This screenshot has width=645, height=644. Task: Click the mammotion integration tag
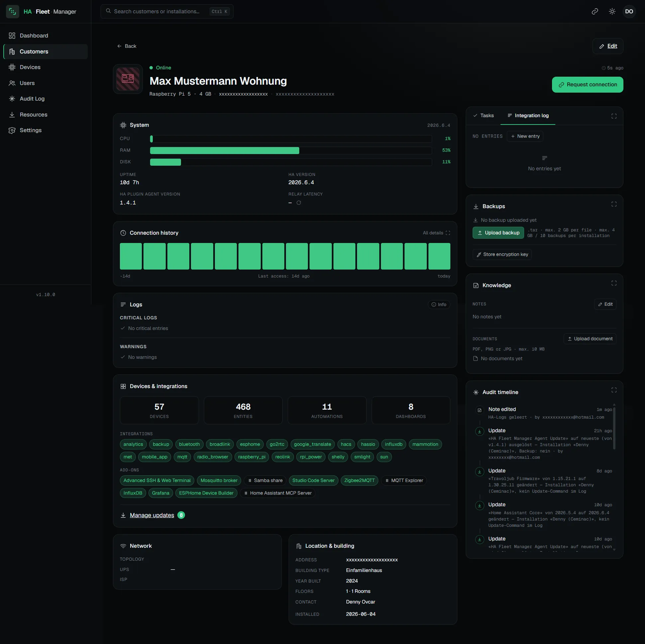click(425, 444)
